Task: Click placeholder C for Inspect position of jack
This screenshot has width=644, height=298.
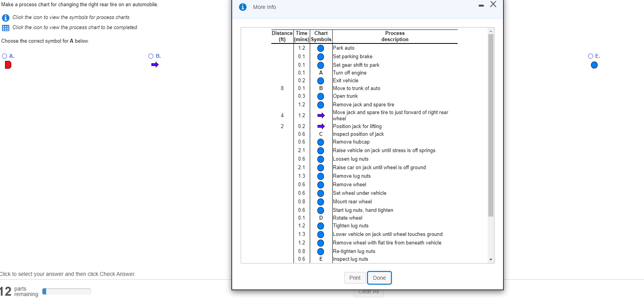Action: 321,134
